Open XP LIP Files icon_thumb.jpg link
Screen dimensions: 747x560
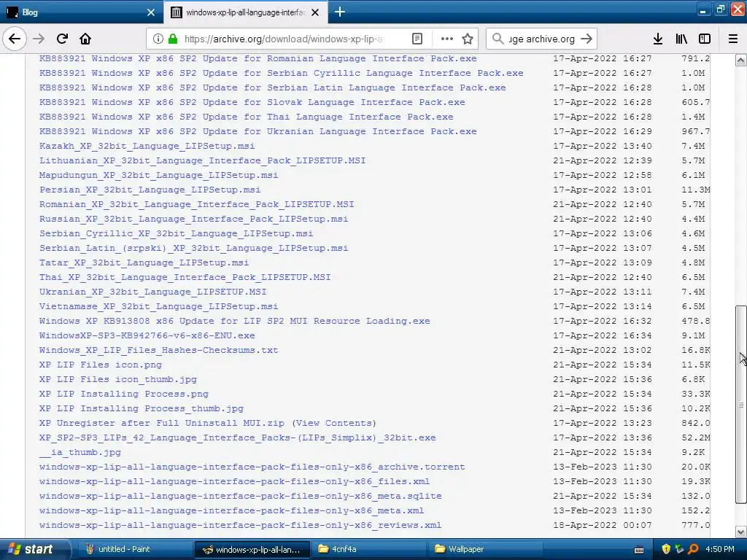[118, 379]
